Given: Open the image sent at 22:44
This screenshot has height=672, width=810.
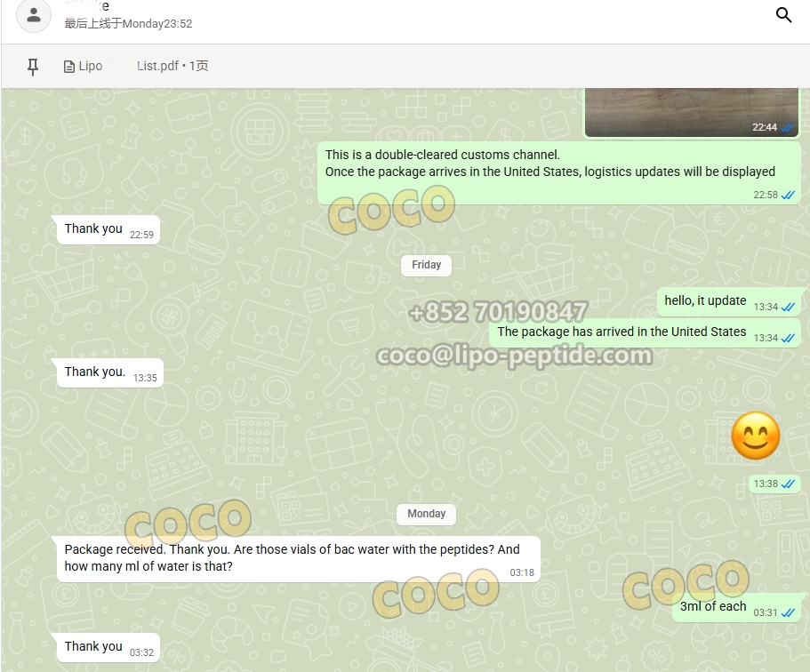Looking at the screenshot, I should tap(692, 112).
